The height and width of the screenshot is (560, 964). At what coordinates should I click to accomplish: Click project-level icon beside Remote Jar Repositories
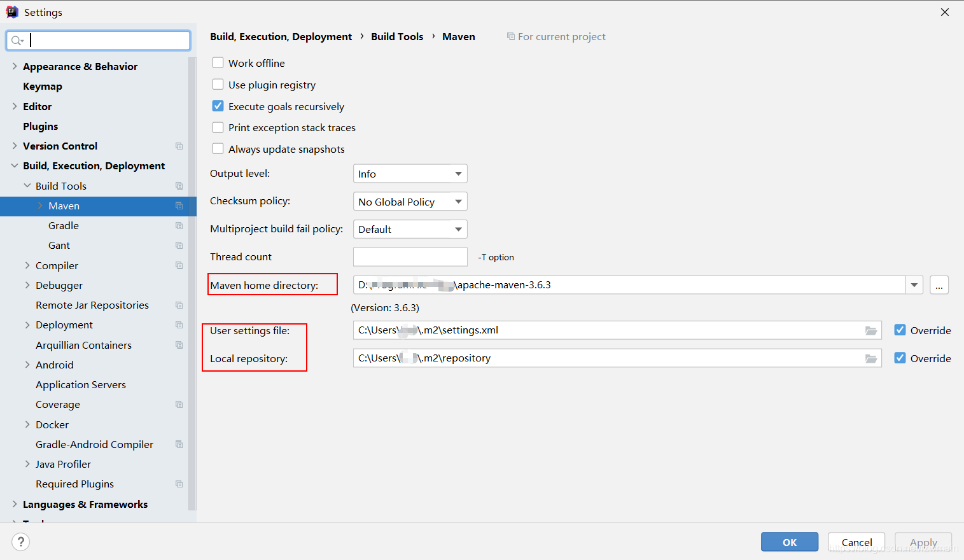click(x=179, y=305)
